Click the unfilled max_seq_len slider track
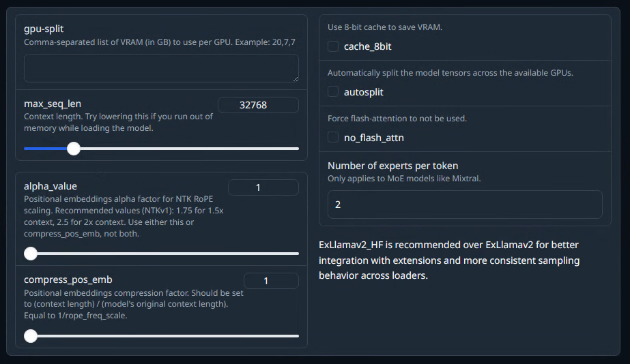Image resolution: width=630 pixels, height=364 pixels. tap(190, 149)
